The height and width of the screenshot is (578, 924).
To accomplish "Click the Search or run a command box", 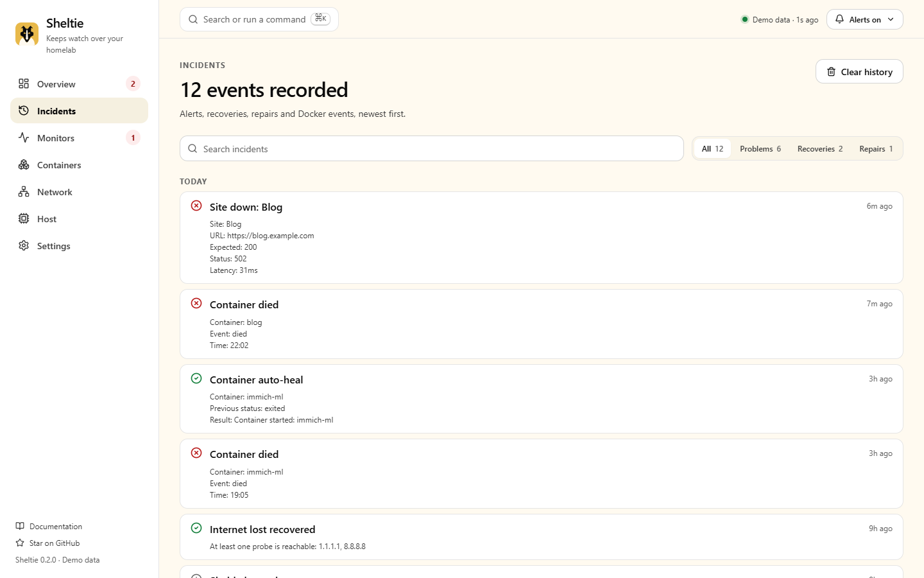I will [x=259, y=19].
